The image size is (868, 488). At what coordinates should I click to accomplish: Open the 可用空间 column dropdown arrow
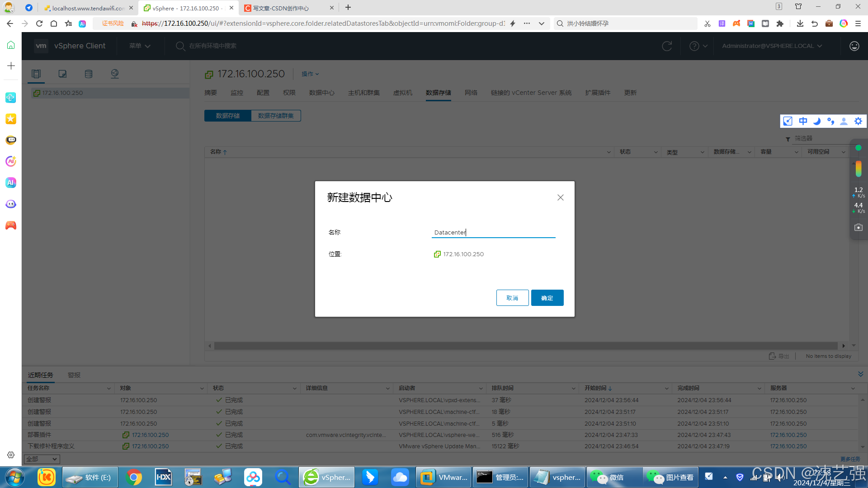(x=843, y=152)
